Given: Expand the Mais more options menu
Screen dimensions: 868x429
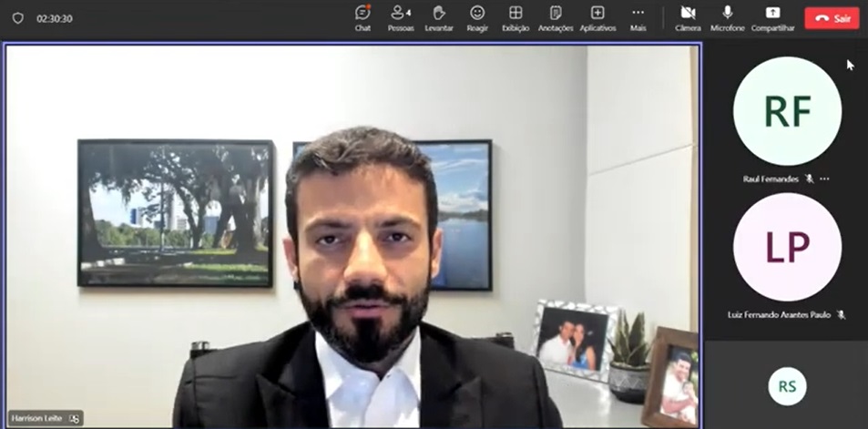Looking at the screenshot, I should tap(638, 17).
